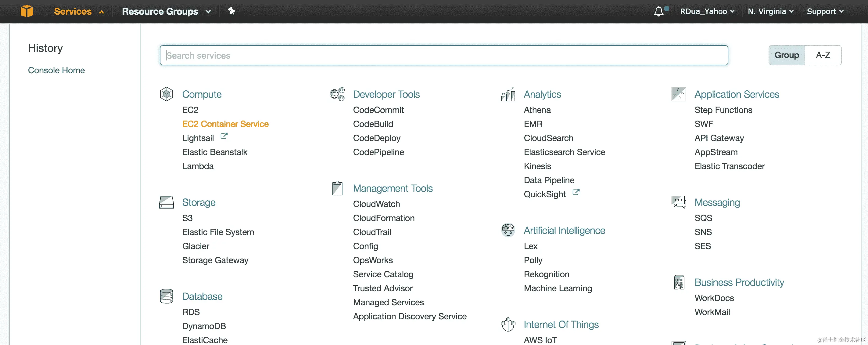Open the Developer Tools gears icon
This screenshot has width=868, height=345.
337,94
